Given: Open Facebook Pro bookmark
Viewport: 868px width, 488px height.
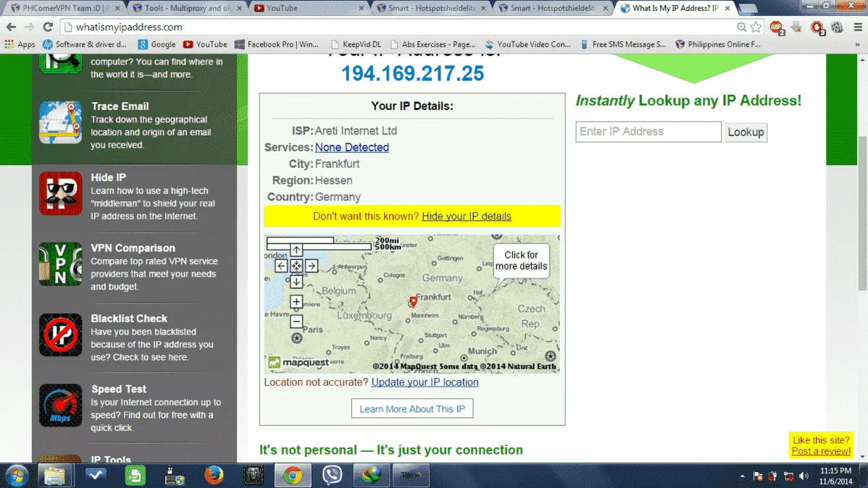Looking at the screenshot, I should point(277,44).
